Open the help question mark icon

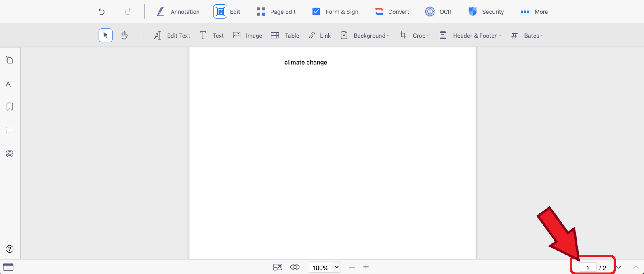10,249
